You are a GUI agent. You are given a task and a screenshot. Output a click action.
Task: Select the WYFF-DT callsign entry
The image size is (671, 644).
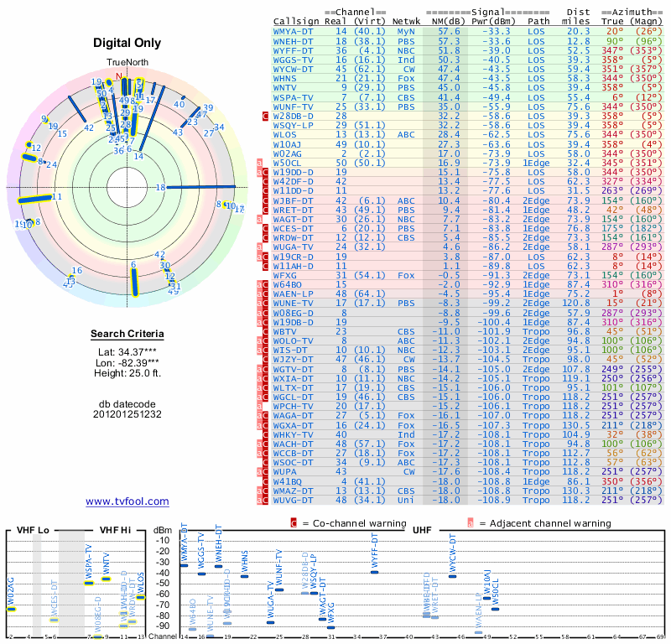click(293, 50)
